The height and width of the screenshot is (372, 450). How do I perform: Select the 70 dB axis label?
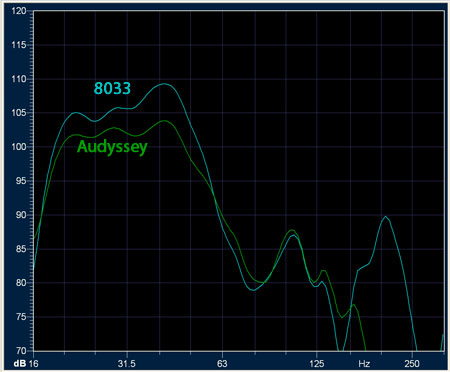pyautogui.click(x=21, y=351)
